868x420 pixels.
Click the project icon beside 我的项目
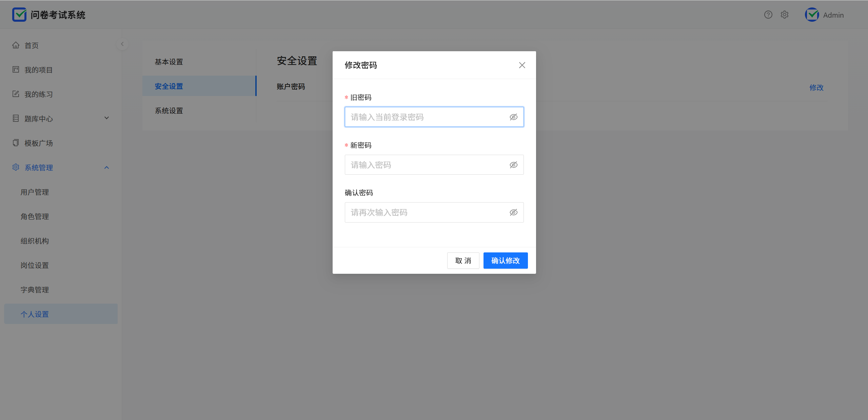[16, 70]
